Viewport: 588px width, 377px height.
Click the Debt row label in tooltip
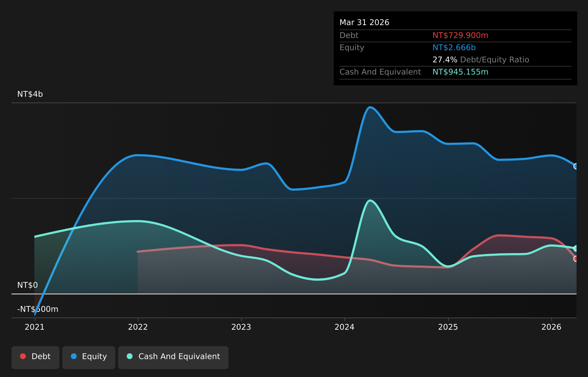349,35
